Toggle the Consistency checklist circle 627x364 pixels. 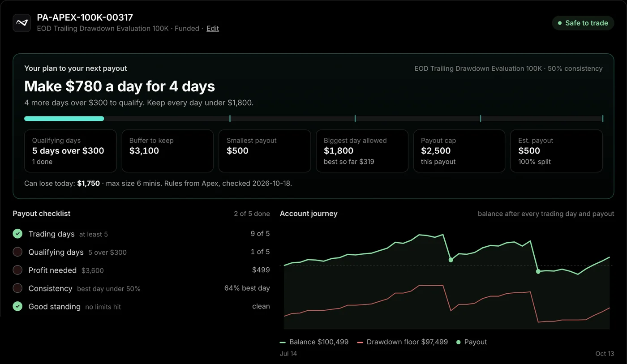[17, 288]
